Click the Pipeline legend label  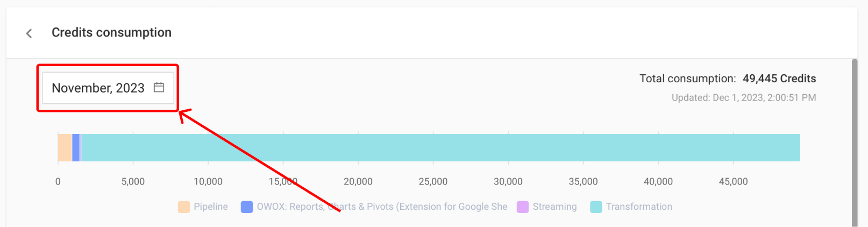211,207
